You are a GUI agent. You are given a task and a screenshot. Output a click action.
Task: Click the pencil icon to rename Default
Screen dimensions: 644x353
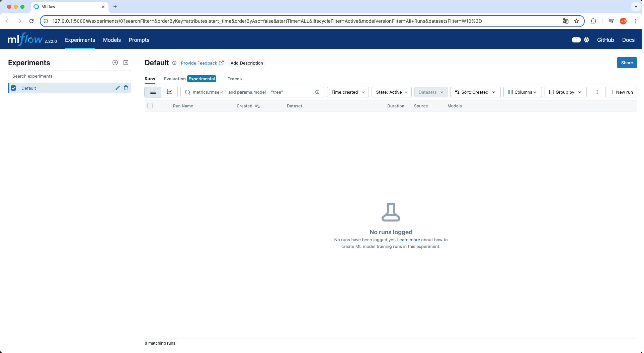click(117, 88)
